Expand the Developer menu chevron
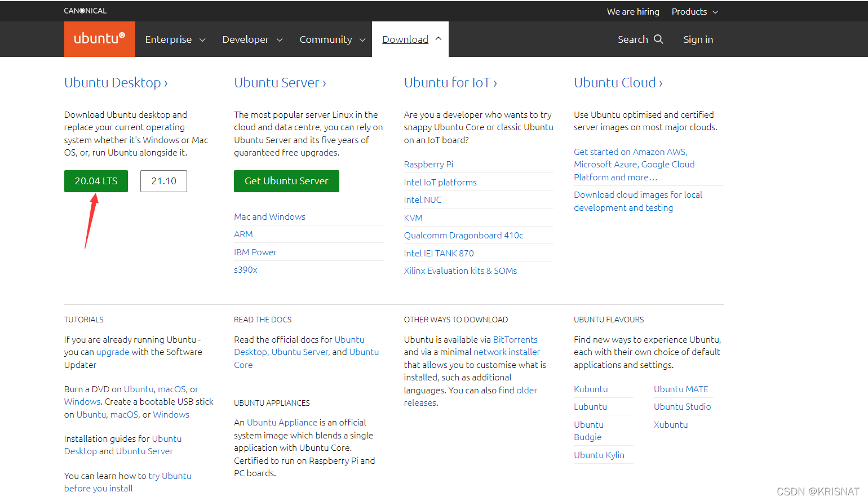The height and width of the screenshot is (501, 868). [x=280, y=40]
